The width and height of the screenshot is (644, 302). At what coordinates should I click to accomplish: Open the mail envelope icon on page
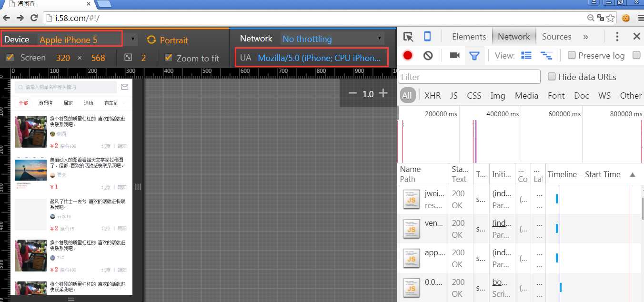click(125, 87)
